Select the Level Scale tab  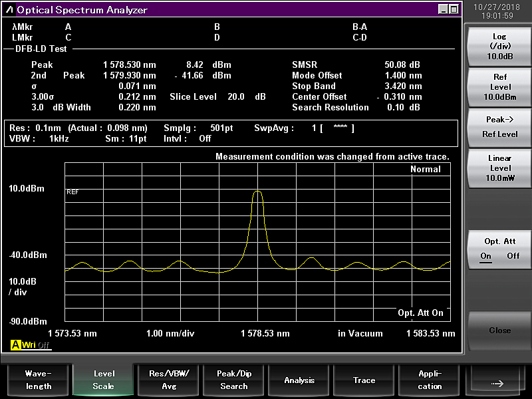(104, 380)
